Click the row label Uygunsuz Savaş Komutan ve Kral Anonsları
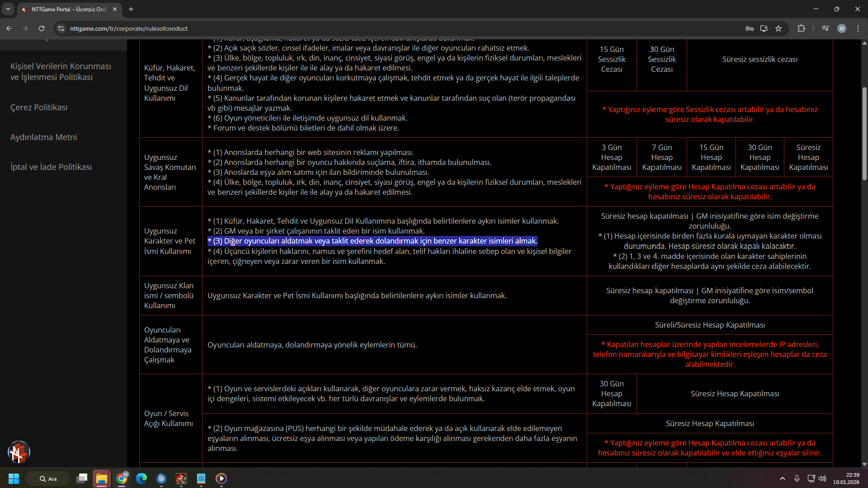Viewport: 868px width, 488px height. point(170,172)
